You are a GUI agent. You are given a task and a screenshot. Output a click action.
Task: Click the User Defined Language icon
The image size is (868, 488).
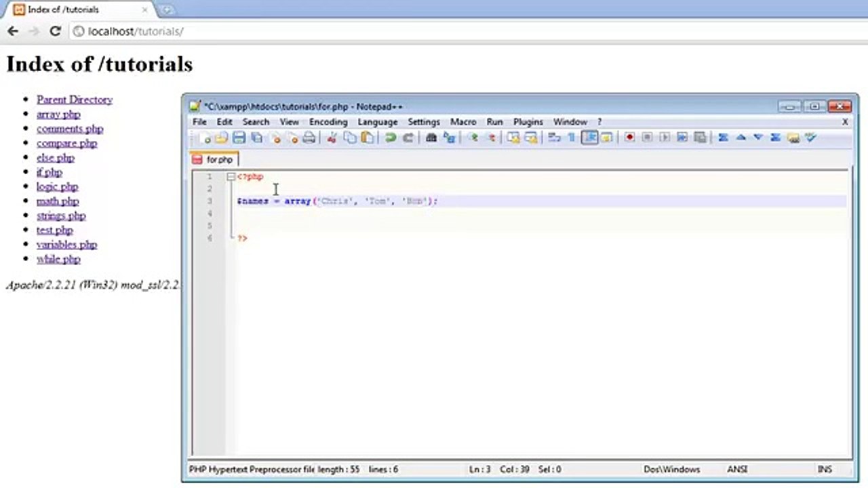tap(606, 138)
